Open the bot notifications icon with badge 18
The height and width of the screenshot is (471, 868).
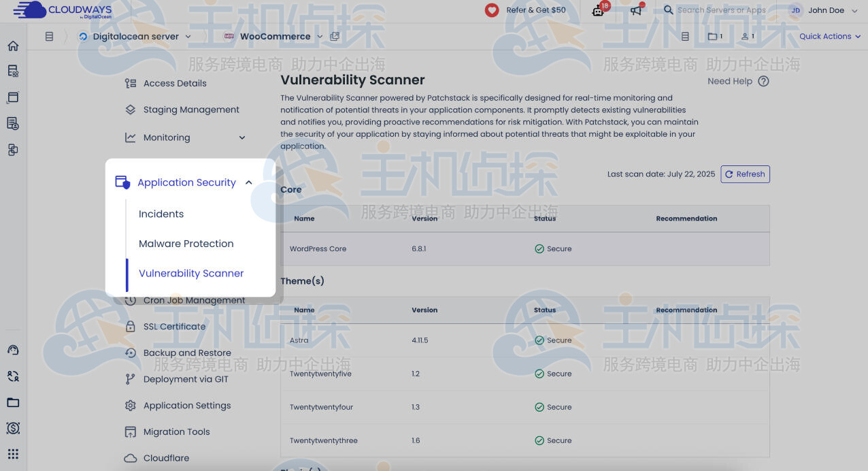[x=599, y=10]
